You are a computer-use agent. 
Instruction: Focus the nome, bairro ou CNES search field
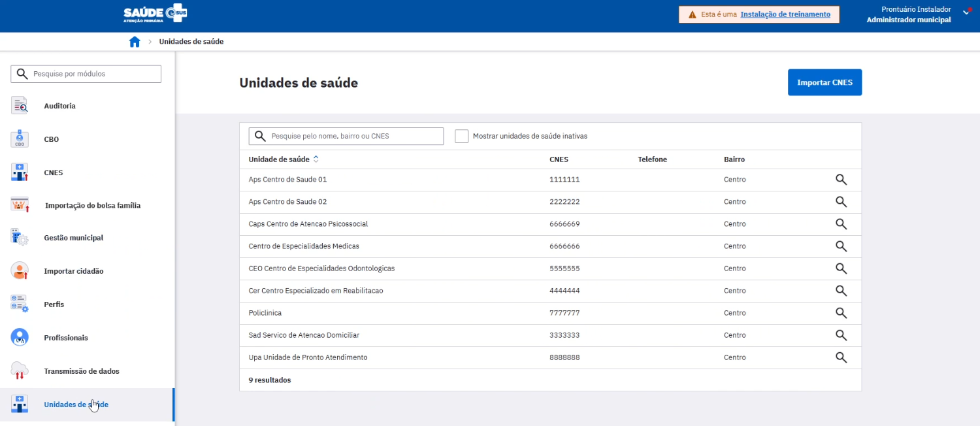coord(346,136)
